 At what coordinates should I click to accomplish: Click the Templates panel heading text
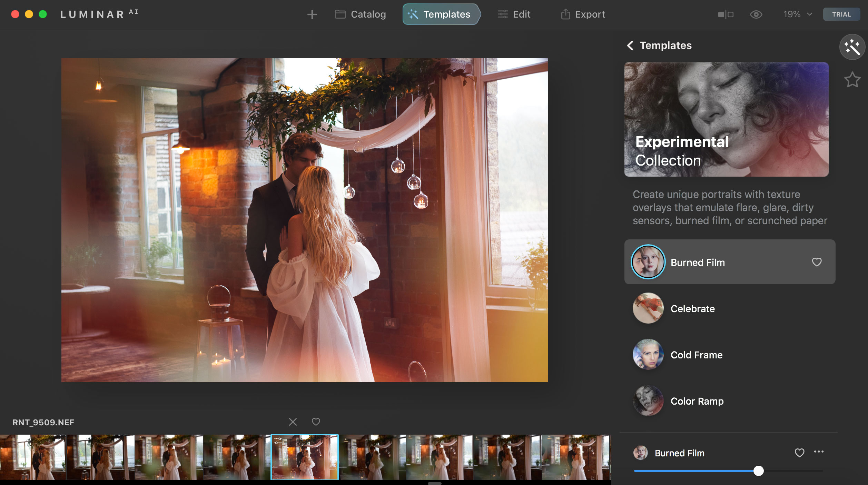pos(665,46)
